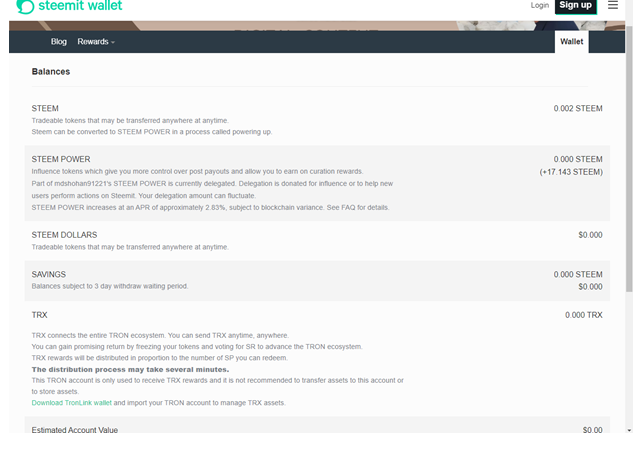Screen dimensions: 641x454
Task: Click the steemit wallet title text
Action: tap(80, 6)
